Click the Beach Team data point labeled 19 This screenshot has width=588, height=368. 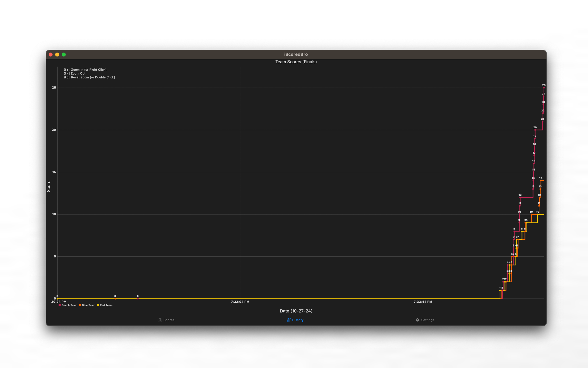point(535,138)
